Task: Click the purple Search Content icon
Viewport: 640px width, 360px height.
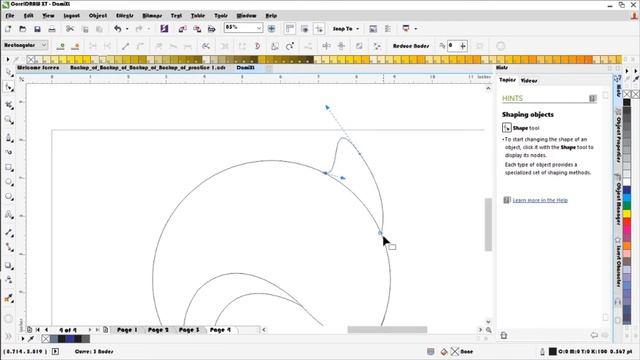Action: (x=164, y=29)
